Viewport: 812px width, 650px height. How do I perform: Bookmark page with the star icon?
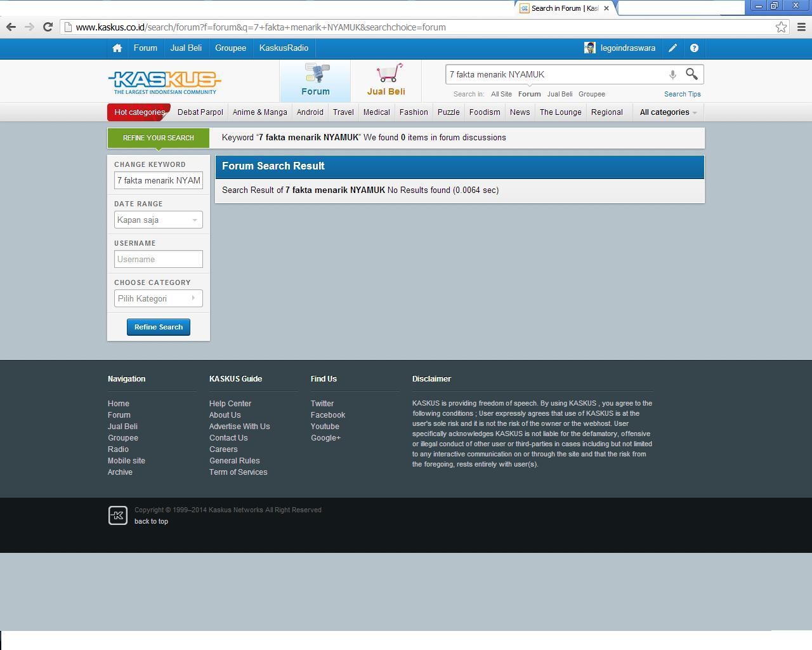tap(781, 27)
